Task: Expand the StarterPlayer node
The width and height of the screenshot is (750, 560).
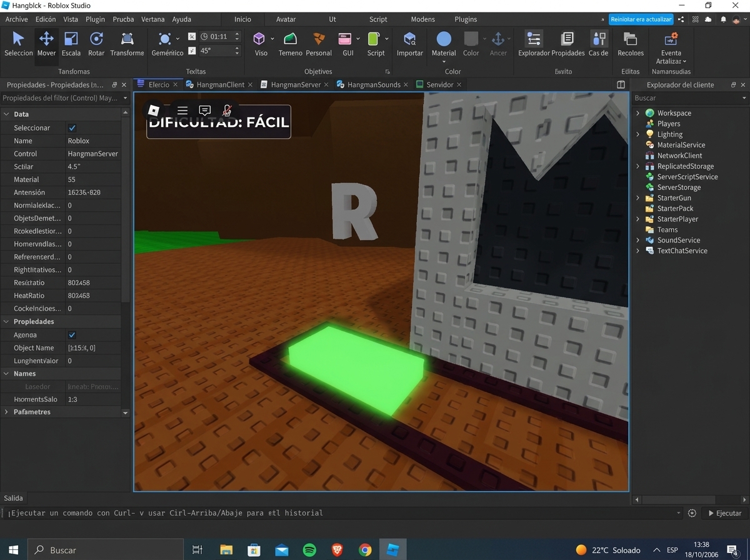Action: click(x=638, y=219)
